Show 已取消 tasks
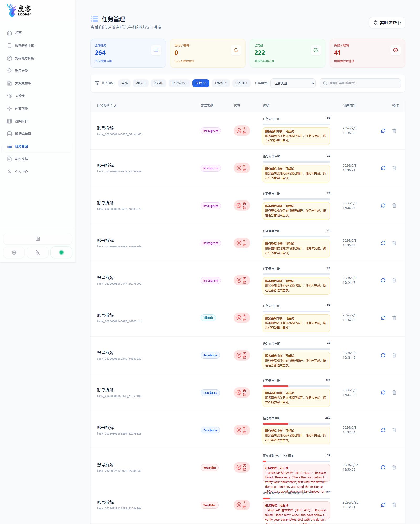The height and width of the screenshot is (524, 420). tap(221, 83)
